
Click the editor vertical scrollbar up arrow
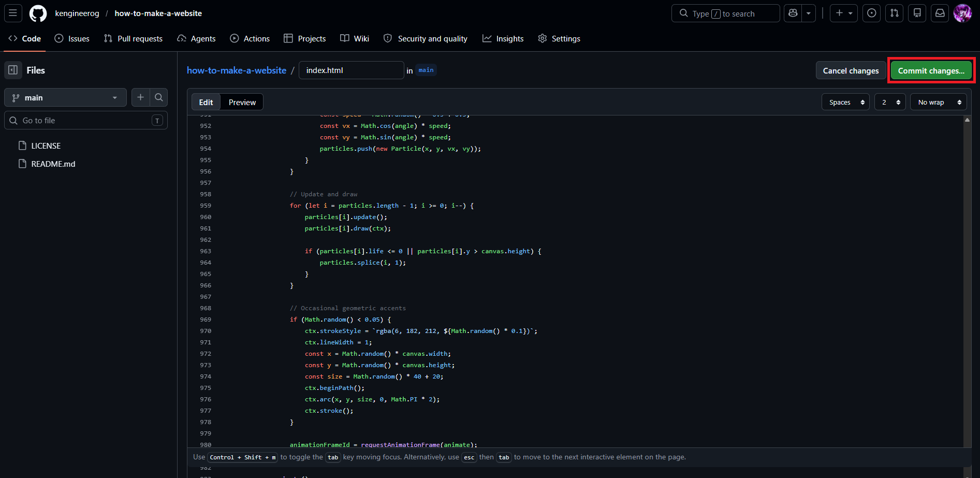pos(967,120)
